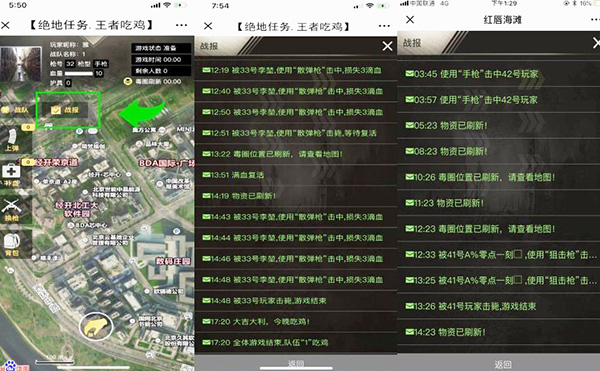Tap 返回 button under right report
Viewport: 600px width, 371px height.
(502, 364)
